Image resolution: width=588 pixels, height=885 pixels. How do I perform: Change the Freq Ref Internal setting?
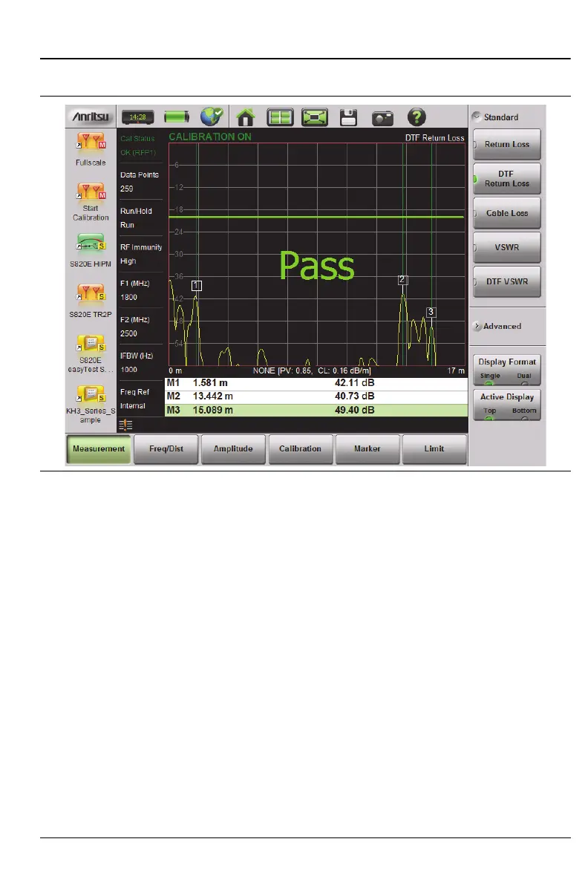coord(140,399)
